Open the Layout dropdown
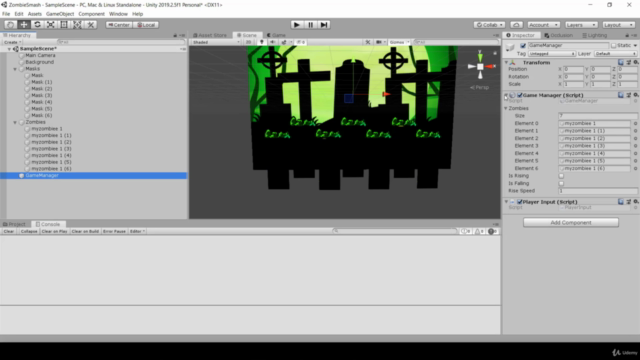The width and height of the screenshot is (640, 360). click(618, 25)
